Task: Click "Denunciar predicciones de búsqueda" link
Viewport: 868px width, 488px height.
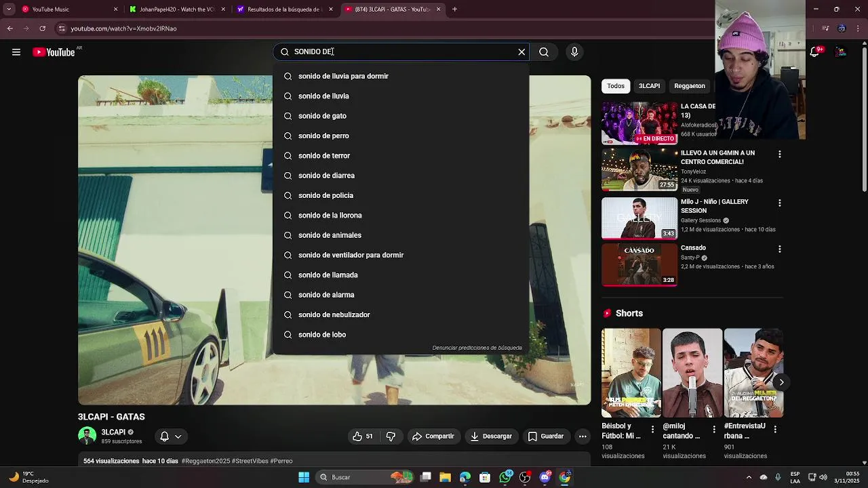Action: (477, 348)
